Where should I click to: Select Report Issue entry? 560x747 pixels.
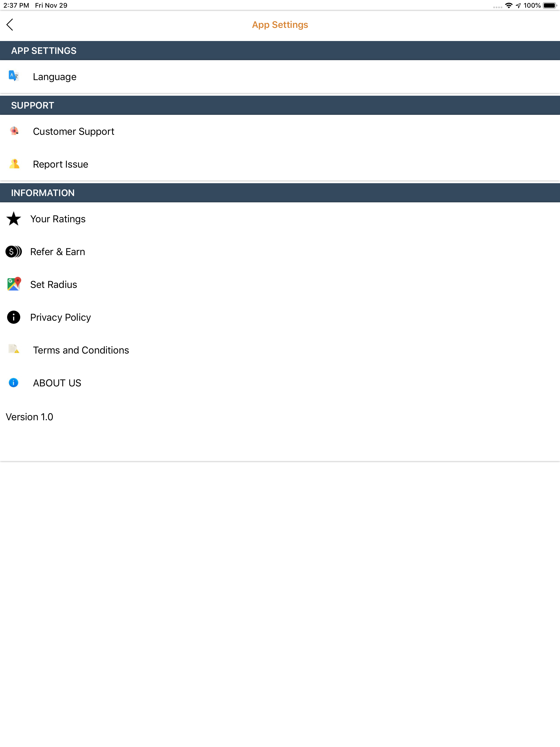60,164
